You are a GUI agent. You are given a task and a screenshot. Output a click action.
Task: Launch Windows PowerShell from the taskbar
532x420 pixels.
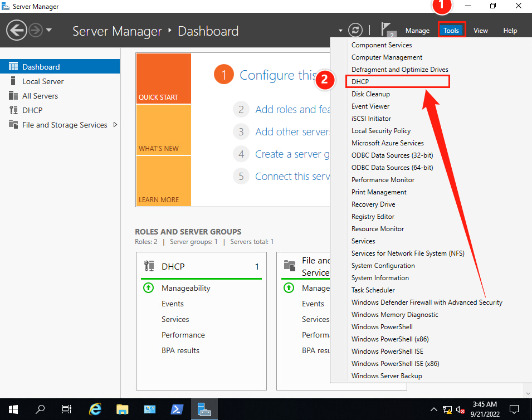(177, 409)
